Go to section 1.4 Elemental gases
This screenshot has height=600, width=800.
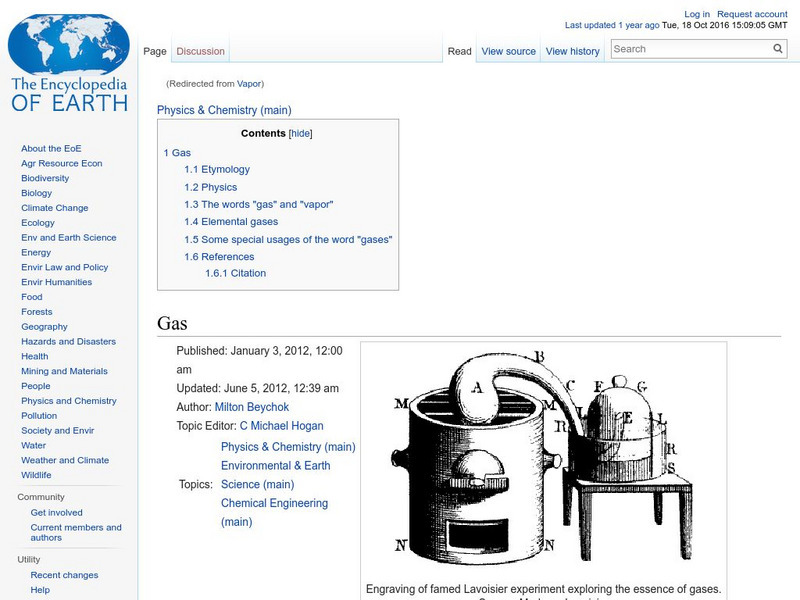coord(231,222)
